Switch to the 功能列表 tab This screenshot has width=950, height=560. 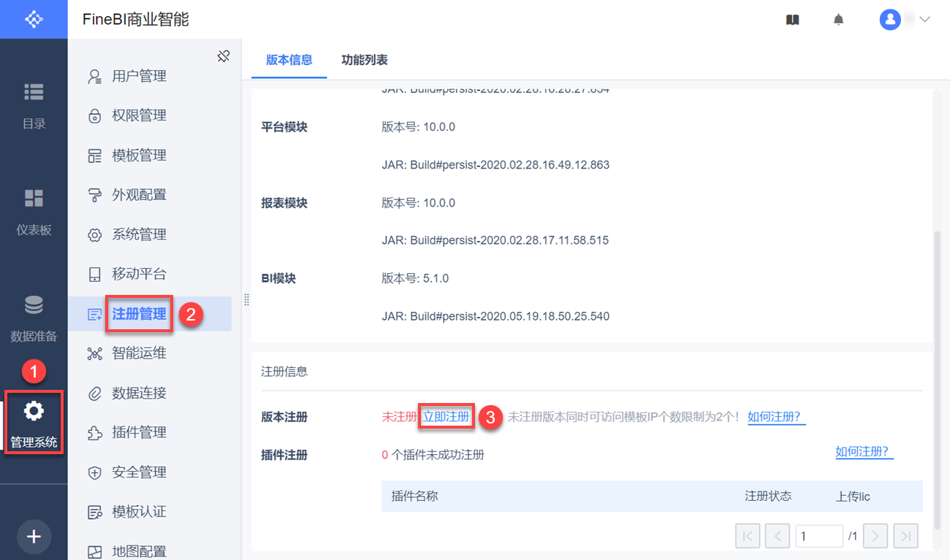click(365, 60)
